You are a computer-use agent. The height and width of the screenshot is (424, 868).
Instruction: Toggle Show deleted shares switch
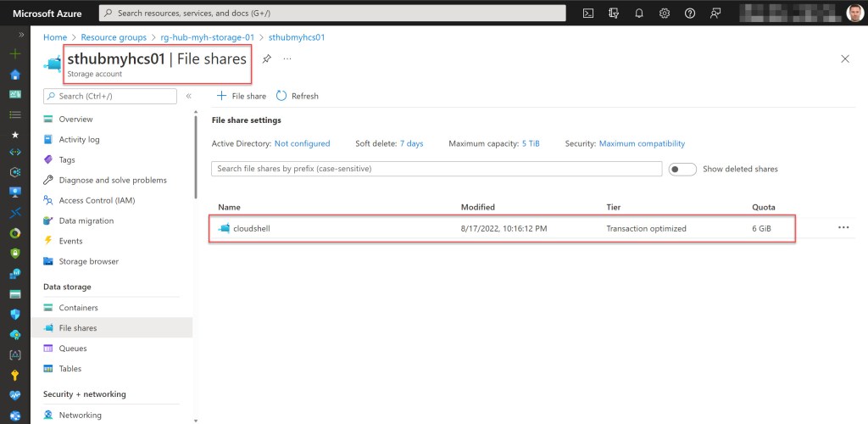tap(682, 169)
